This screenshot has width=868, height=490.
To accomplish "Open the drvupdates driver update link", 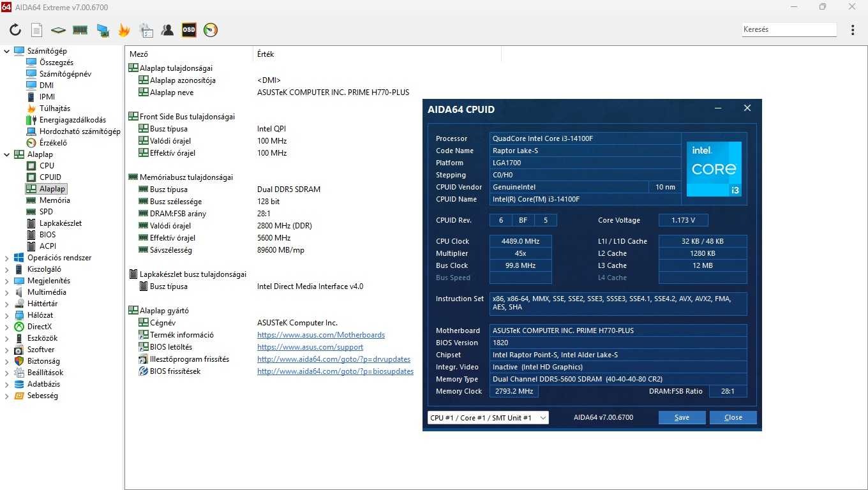I will [x=334, y=359].
